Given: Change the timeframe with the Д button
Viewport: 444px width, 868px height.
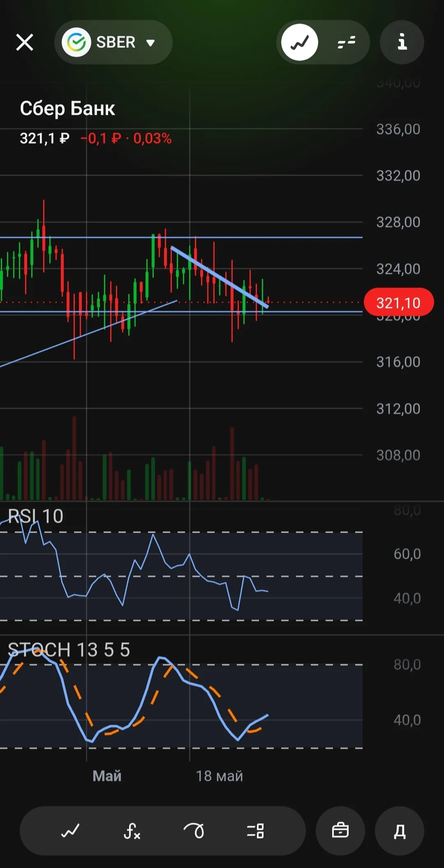Looking at the screenshot, I should (x=400, y=831).
